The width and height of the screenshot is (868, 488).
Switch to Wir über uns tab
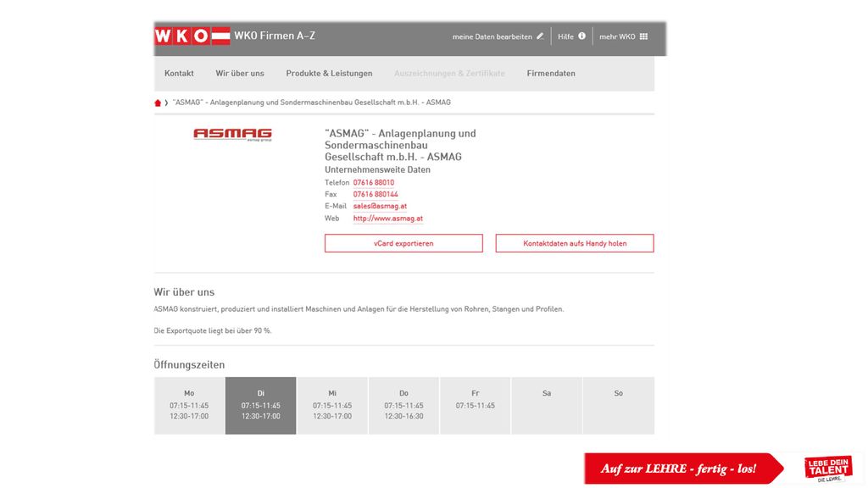240,73
